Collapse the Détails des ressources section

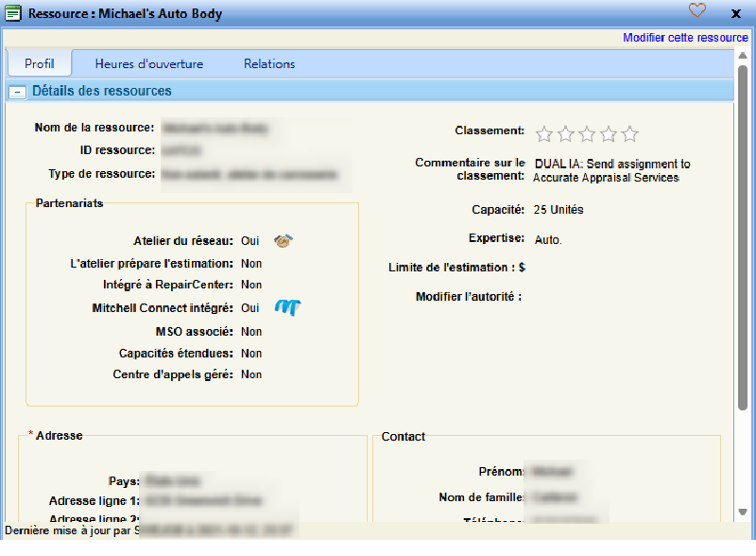click(16, 92)
